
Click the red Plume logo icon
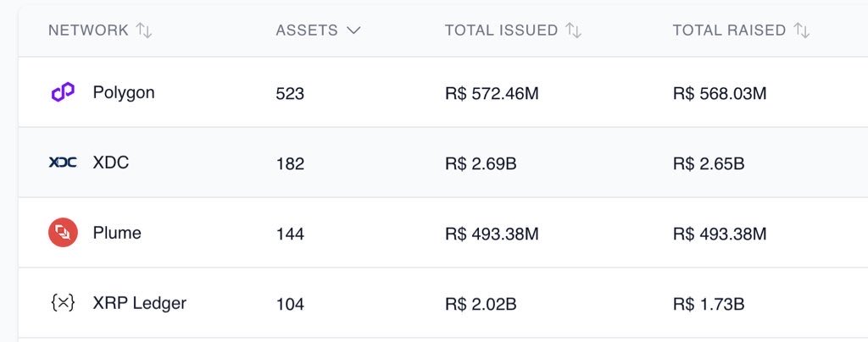[63, 233]
